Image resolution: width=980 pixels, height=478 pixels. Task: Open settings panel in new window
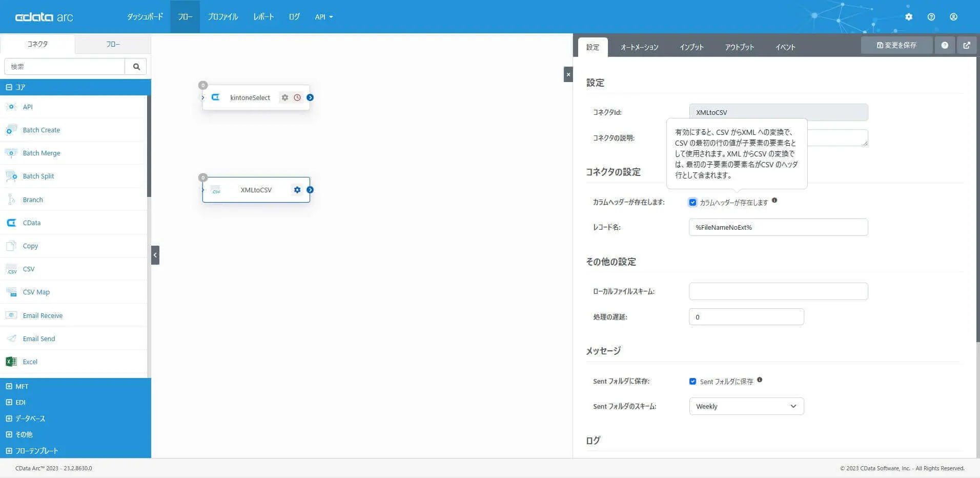point(967,45)
